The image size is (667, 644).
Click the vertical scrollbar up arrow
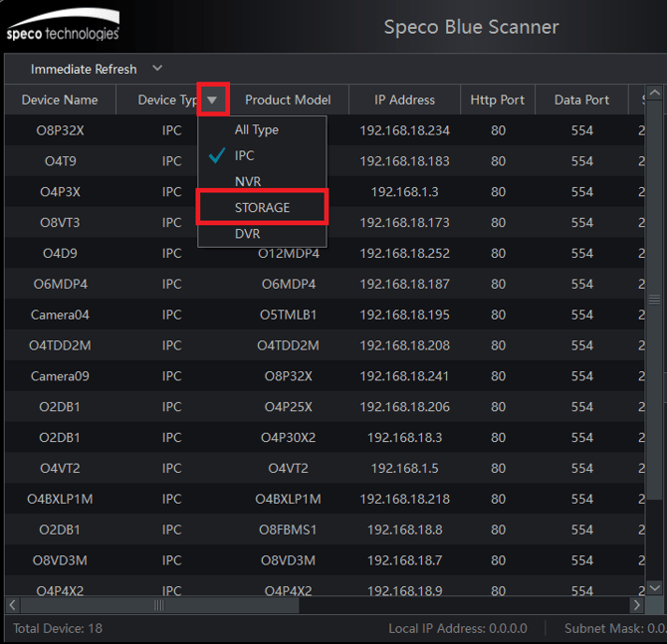654,96
